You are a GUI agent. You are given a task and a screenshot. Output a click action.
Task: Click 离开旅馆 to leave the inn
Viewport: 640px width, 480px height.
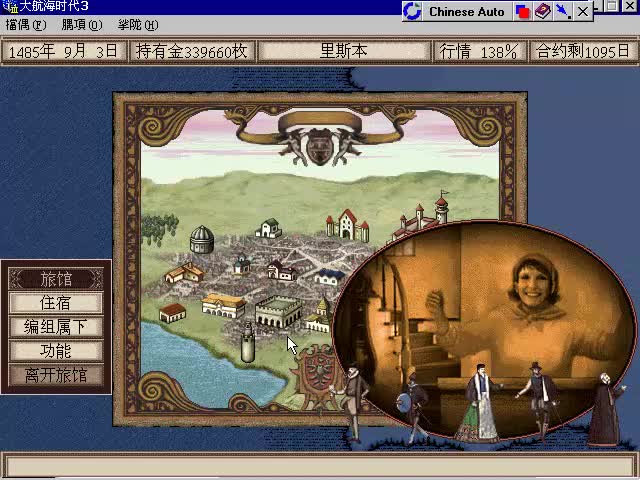tap(56, 375)
